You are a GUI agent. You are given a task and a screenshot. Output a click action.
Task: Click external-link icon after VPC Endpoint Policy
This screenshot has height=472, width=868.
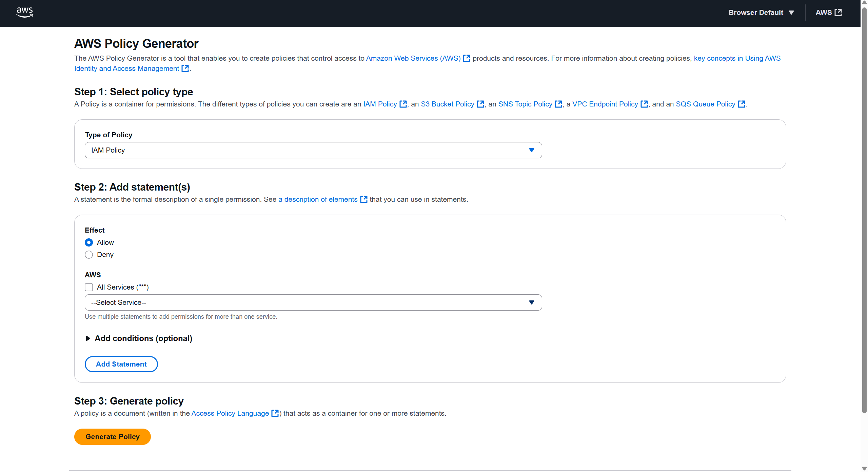point(644,104)
